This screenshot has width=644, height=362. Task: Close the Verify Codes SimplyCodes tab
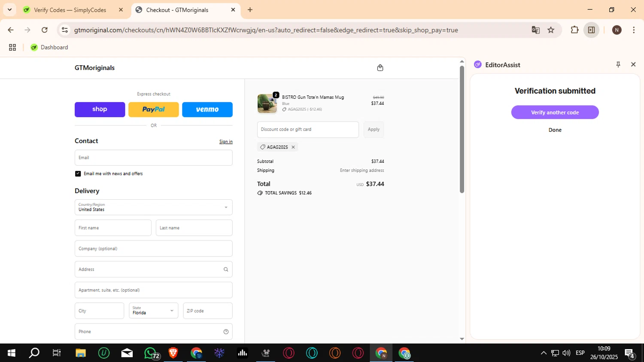(x=121, y=10)
